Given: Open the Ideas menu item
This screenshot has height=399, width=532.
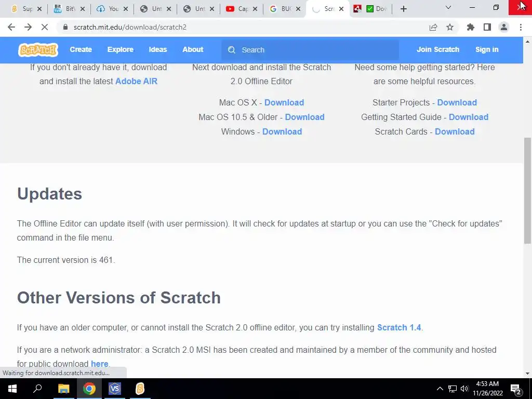Looking at the screenshot, I should click(158, 49).
